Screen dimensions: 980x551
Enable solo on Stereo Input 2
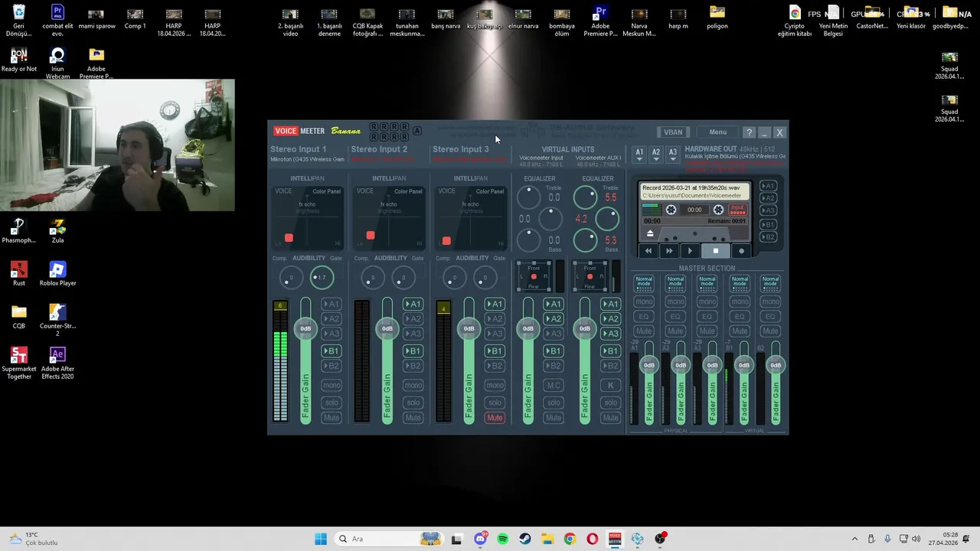pos(413,403)
